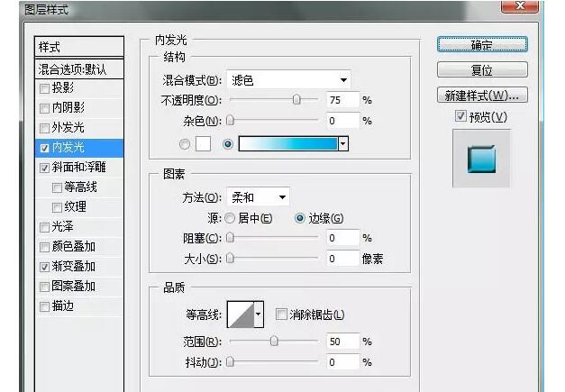
Task: Enable the 描边 stroke checkbox
Action: [x=44, y=306]
